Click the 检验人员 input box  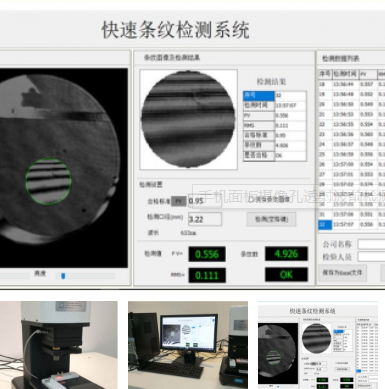point(371,257)
